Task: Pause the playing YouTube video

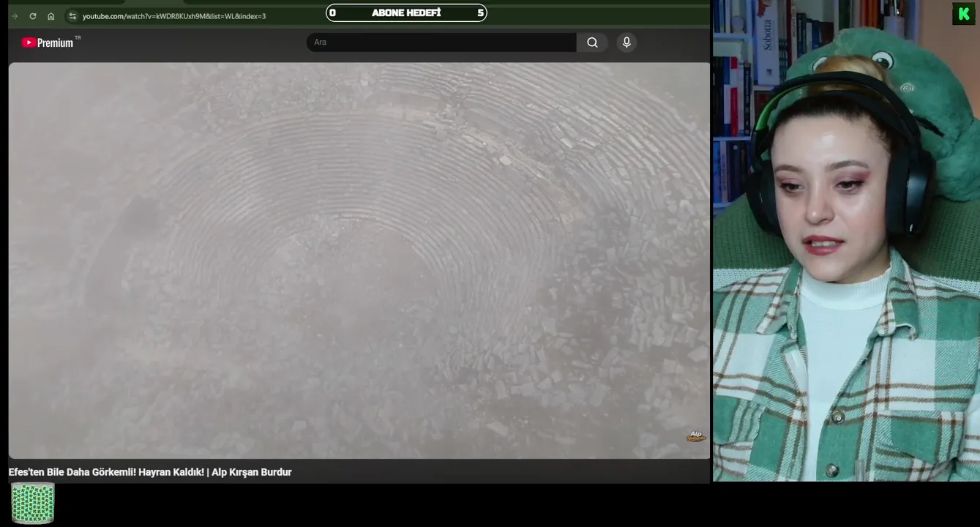Action: [x=359, y=261]
